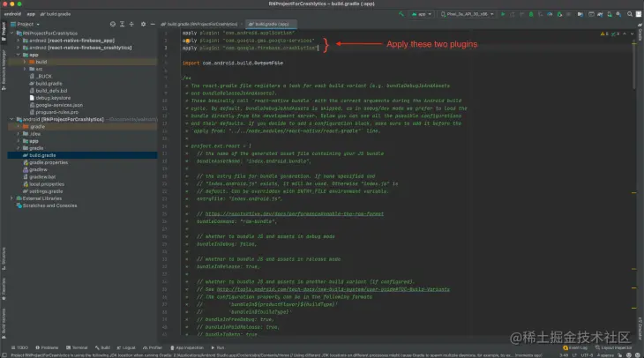Viewport: 644px width, 358px height.
Task: Open Project panel gear options
Action: (x=143, y=24)
